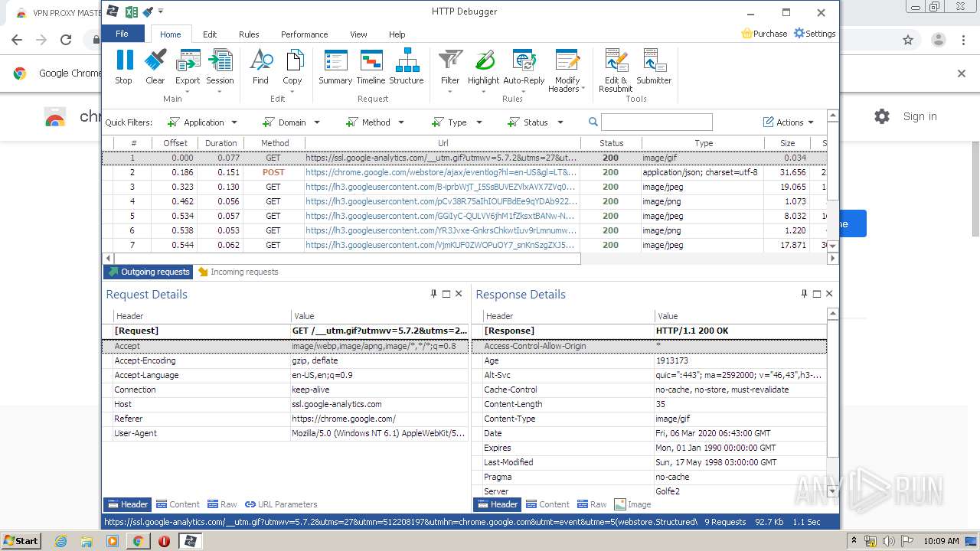Switch to the Rules ribbon tab
This screenshot has height=551, width=980.
(x=249, y=34)
